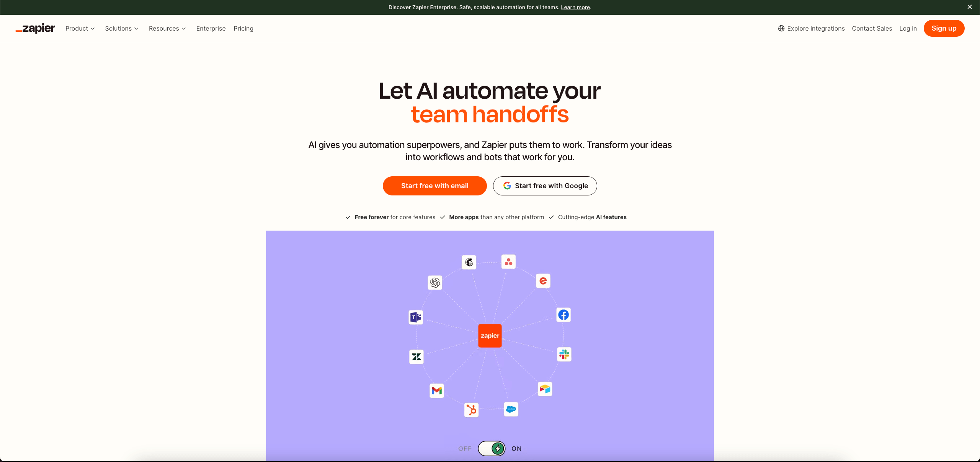Open the Enterprise menu item
Image resolution: width=980 pixels, height=462 pixels.
tap(211, 28)
